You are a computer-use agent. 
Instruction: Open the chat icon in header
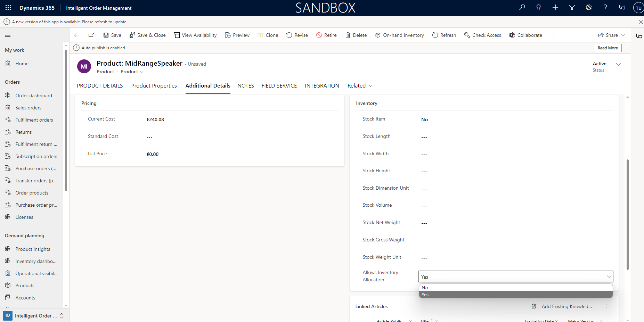pos(622,7)
